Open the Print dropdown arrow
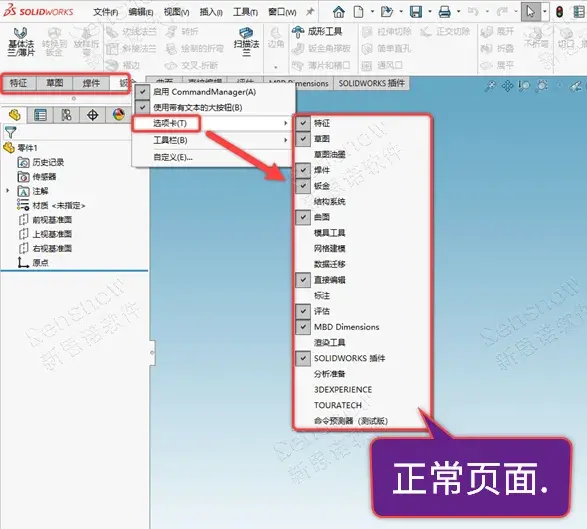This screenshot has height=529, width=587. tap(459, 12)
